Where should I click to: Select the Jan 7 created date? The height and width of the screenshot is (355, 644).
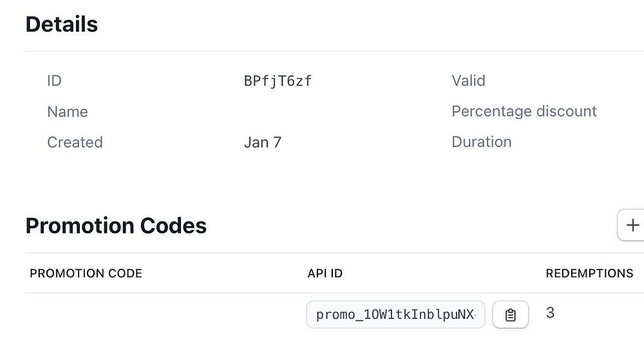[x=263, y=142]
